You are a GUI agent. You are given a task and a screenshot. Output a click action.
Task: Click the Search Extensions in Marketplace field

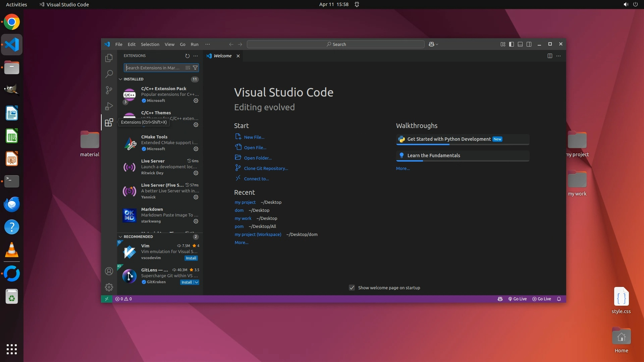pyautogui.click(x=154, y=68)
